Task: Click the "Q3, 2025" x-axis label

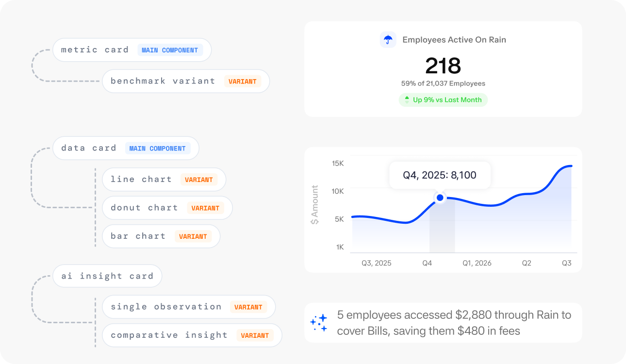Action: [x=377, y=263]
